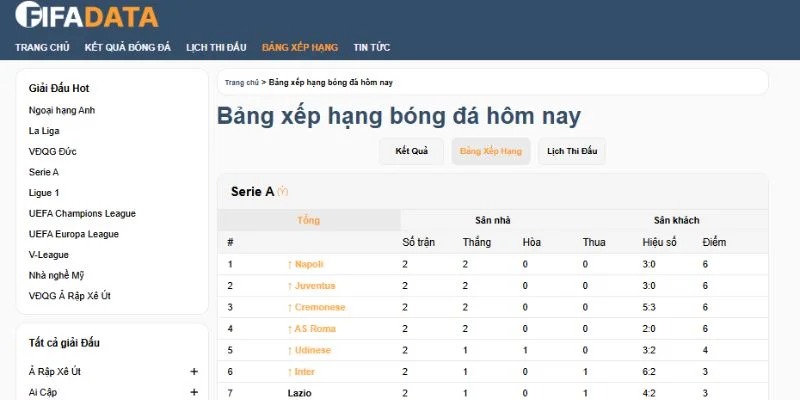Follow the Trang chủ breadcrumb link

(242, 83)
